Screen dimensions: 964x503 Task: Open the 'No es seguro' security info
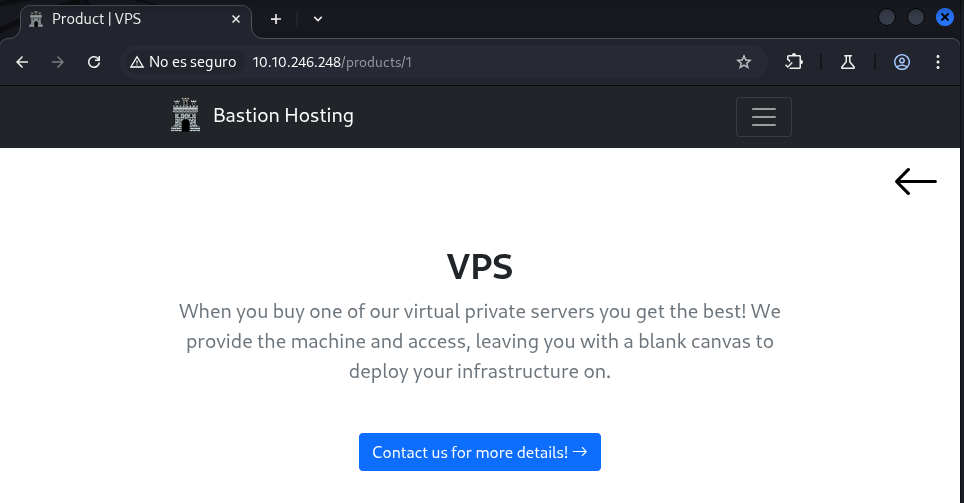pyautogui.click(x=183, y=62)
